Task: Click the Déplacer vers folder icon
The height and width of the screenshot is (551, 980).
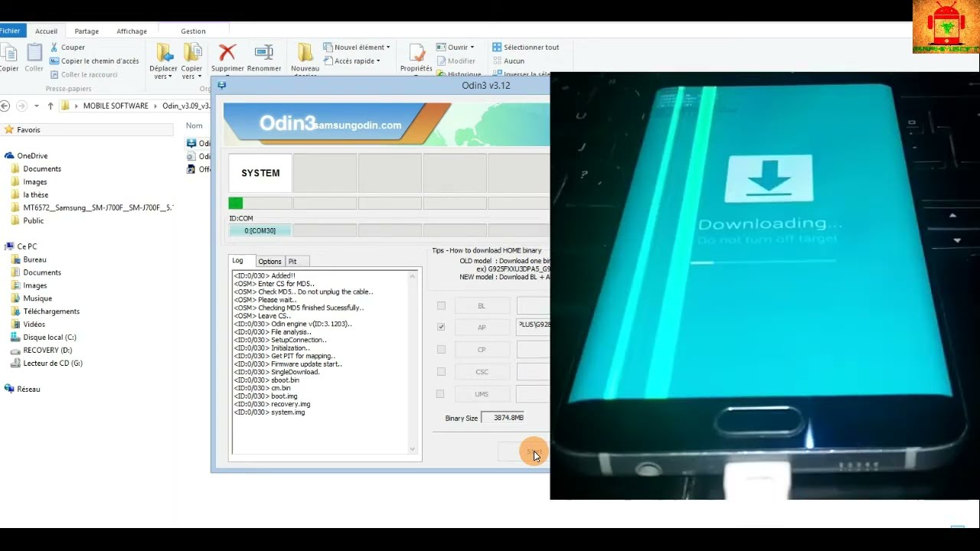Action: 165,52
